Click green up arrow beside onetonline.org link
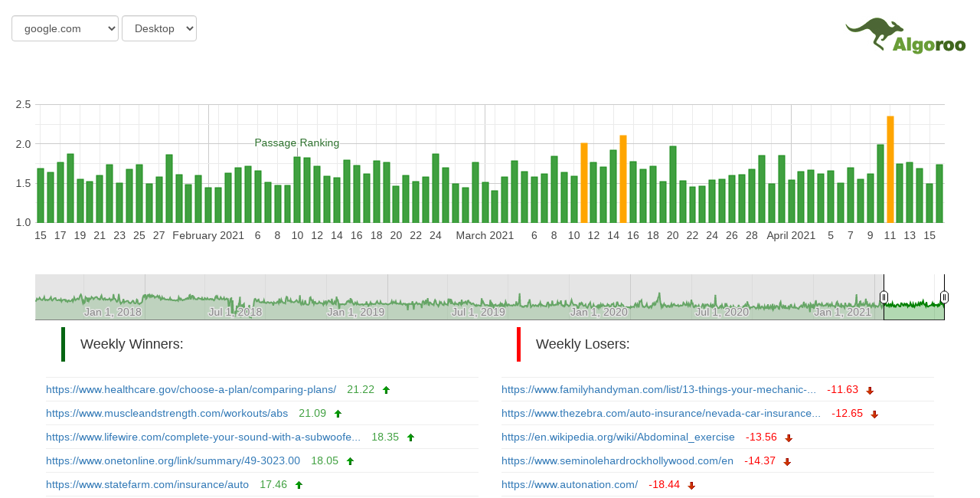Screen dimensions: 980x498 [x=350, y=460]
